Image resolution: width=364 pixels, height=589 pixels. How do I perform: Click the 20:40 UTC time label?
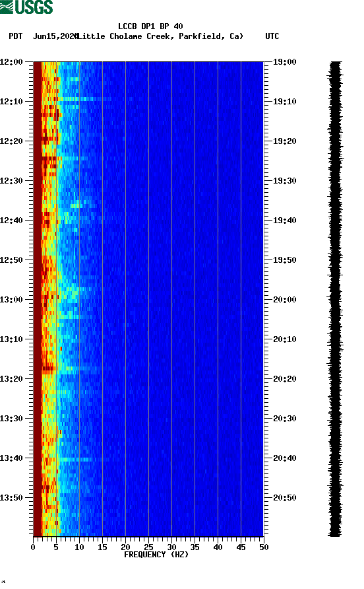pyautogui.click(x=284, y=458)
